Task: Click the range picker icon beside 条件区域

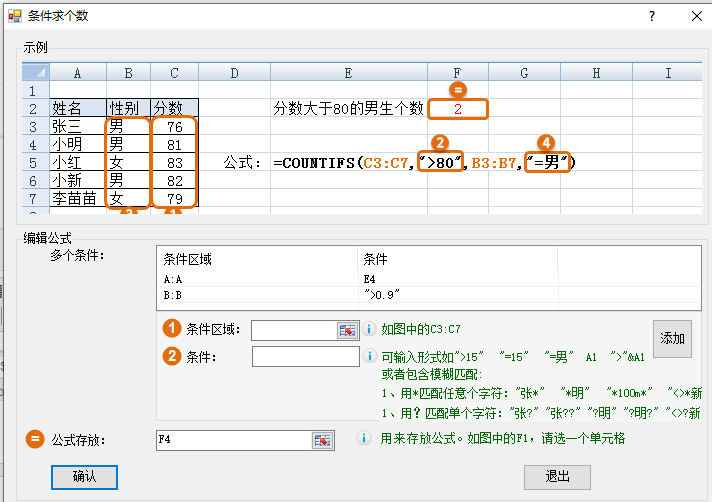Action: click(x=347, y=330)
